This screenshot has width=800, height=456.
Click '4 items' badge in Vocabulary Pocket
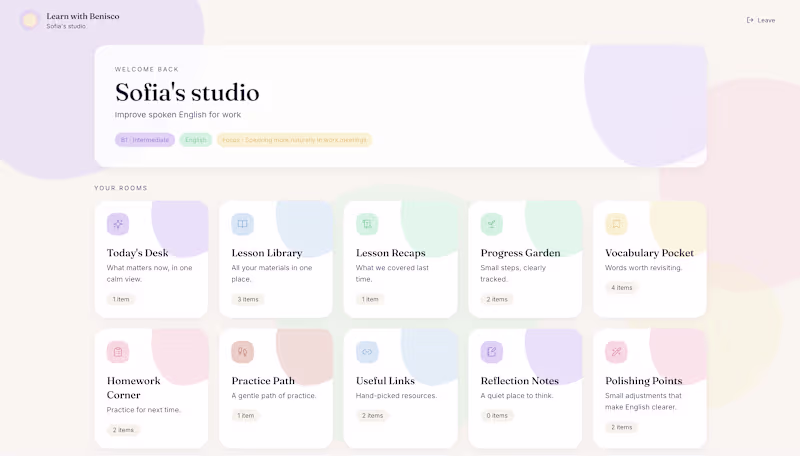(x=621, y=288)
